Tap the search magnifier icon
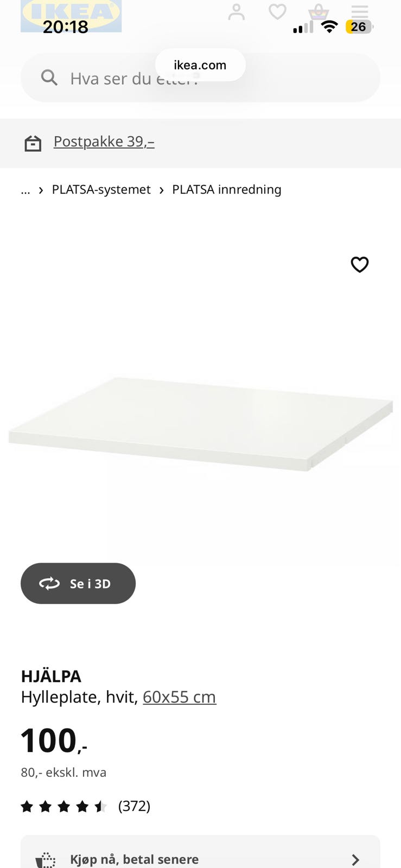The image size is (401, 868). [49, 78]
